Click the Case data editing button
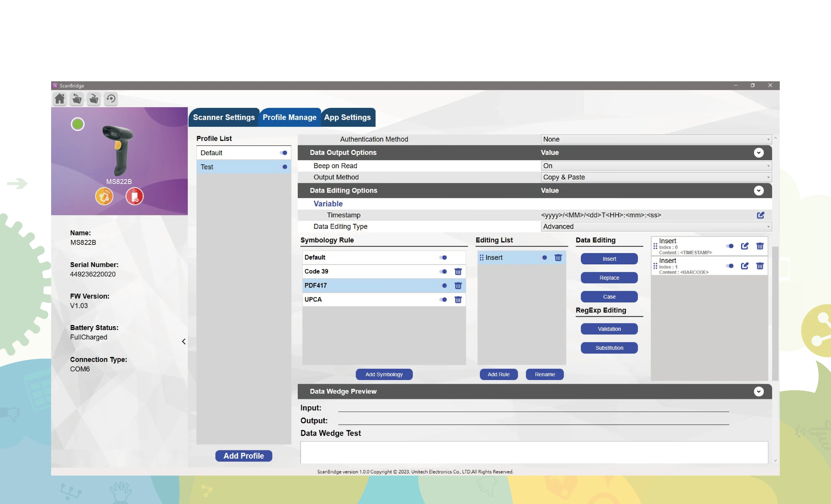This screenshot has height=504, width=831. 609,297
